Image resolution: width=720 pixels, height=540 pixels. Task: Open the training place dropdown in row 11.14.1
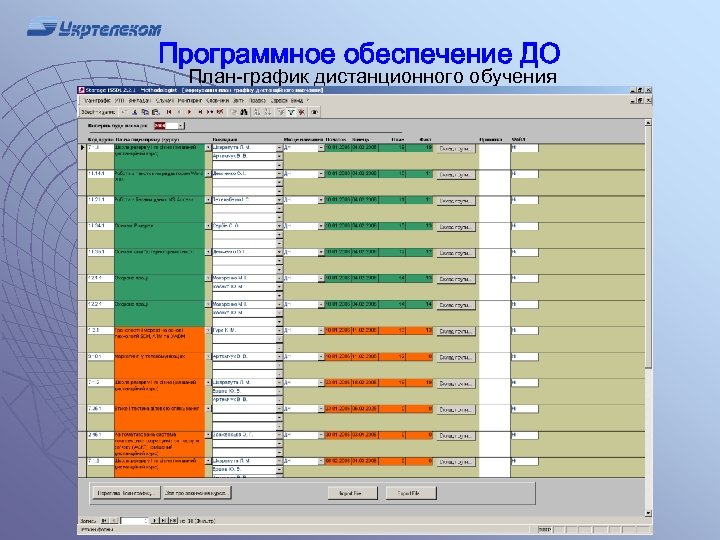pyautogui.click(x=321, y=174)
